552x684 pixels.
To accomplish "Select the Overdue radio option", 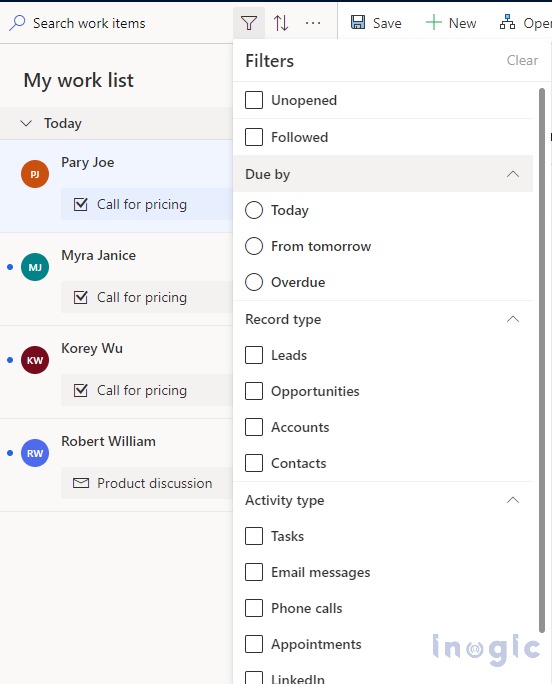I will point(254,282).
